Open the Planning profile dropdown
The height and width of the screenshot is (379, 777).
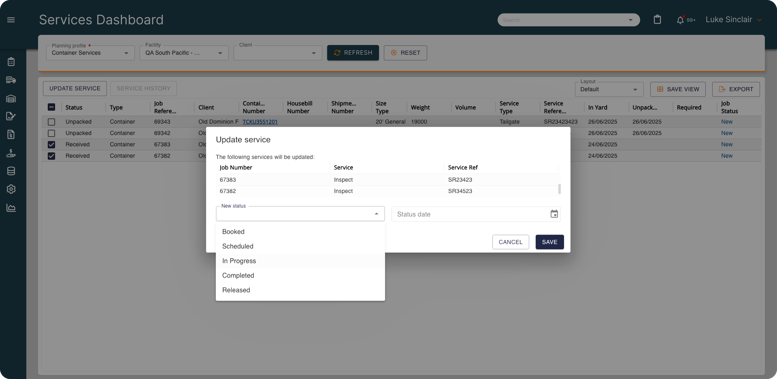click(90, 53)
